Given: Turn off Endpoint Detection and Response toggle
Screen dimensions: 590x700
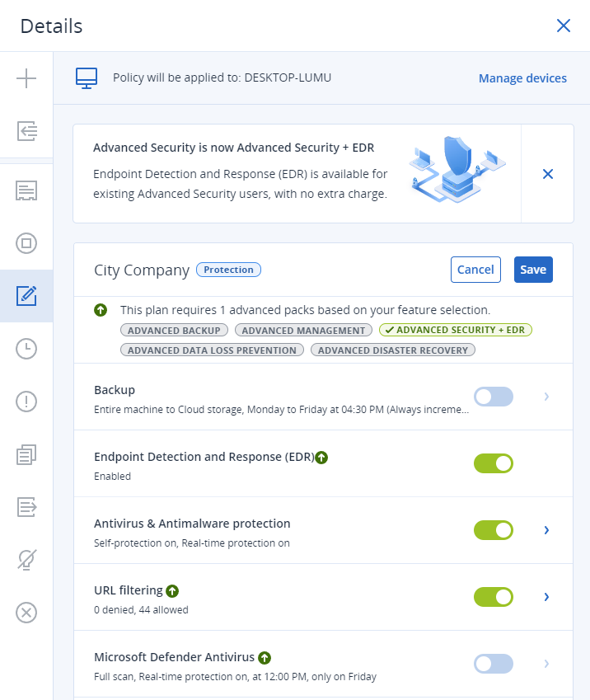Looking at the screenshot, I should 493,463.
